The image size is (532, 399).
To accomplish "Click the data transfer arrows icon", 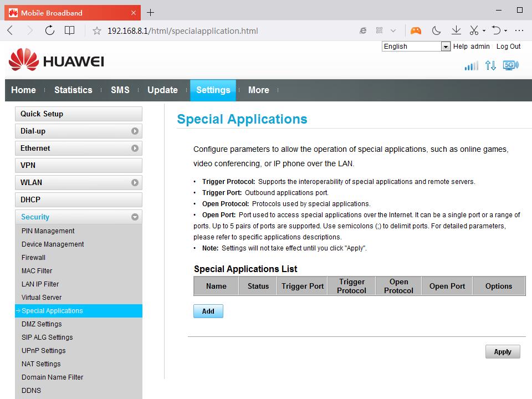I will tap(490, 66).
